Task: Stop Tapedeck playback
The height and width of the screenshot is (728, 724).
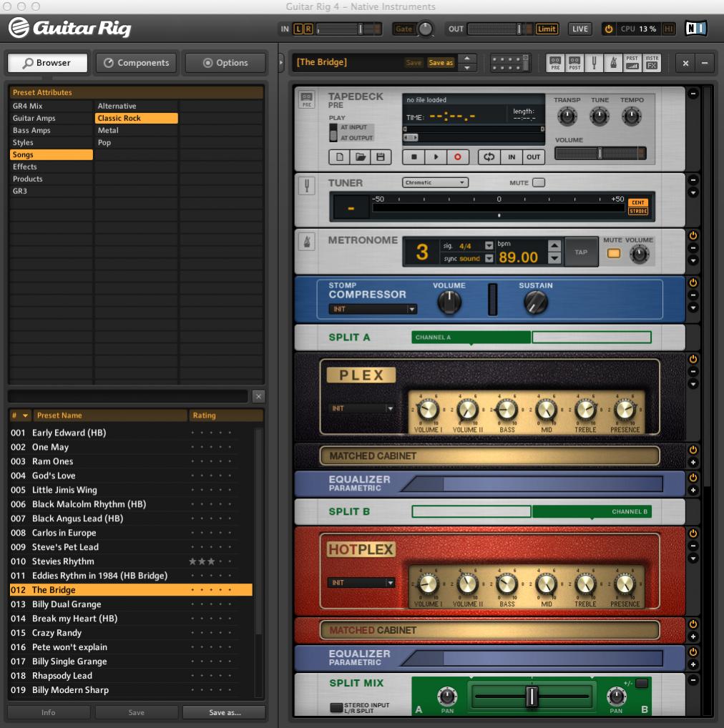Action: [x=414, y=157]
